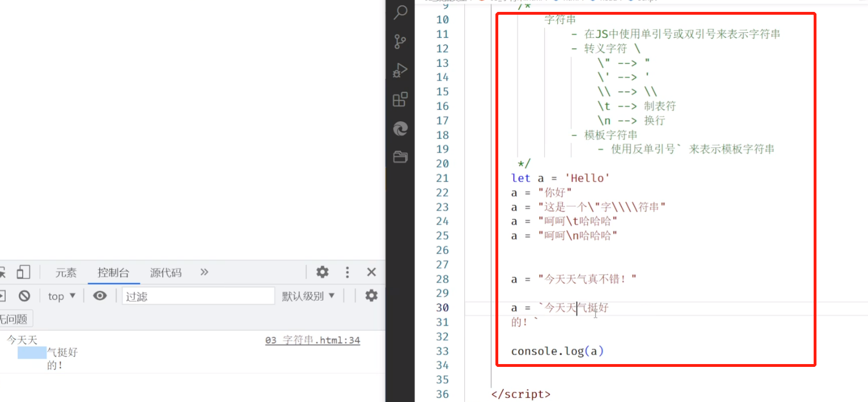Viewport: 868px width, 402px height.
Task: Open the Edge browser tools icon
Action: 400,129
